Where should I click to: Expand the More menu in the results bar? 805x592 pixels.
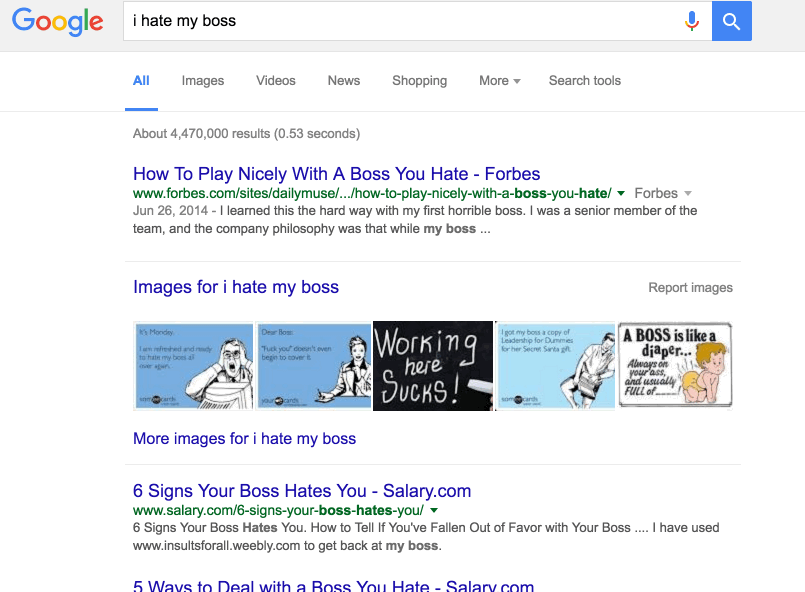pos(498,80)
